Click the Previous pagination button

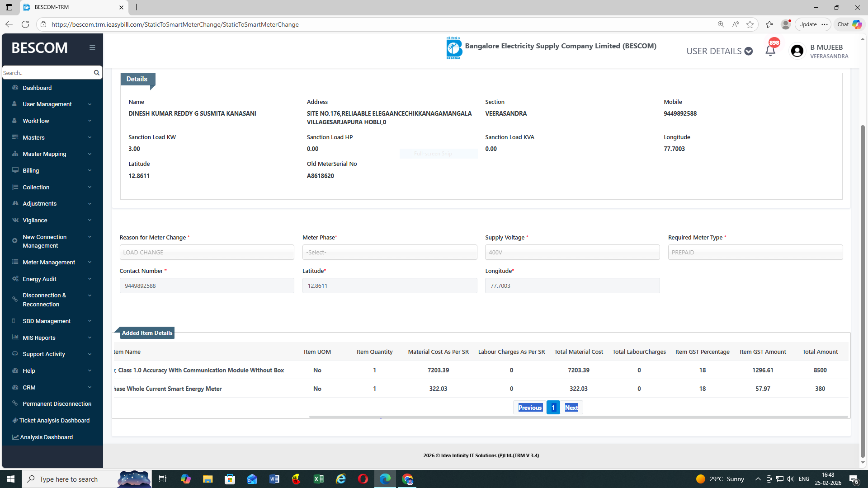[530, 408]
